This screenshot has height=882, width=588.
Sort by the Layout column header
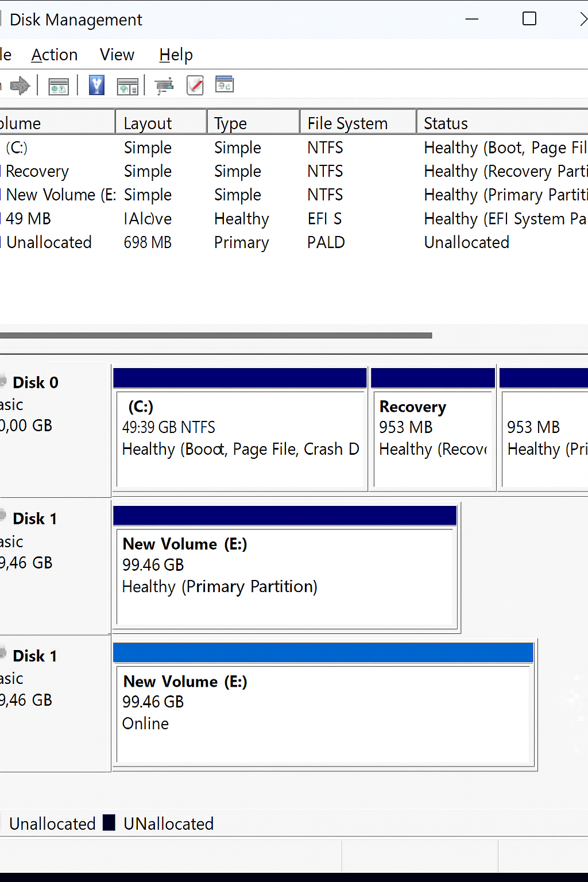pos(161,123)
